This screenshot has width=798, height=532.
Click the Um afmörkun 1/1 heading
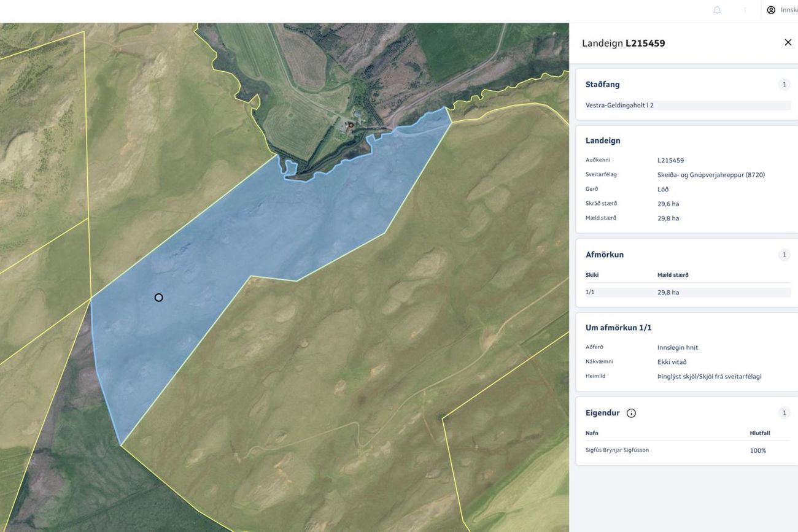click(x=619, y=328)
